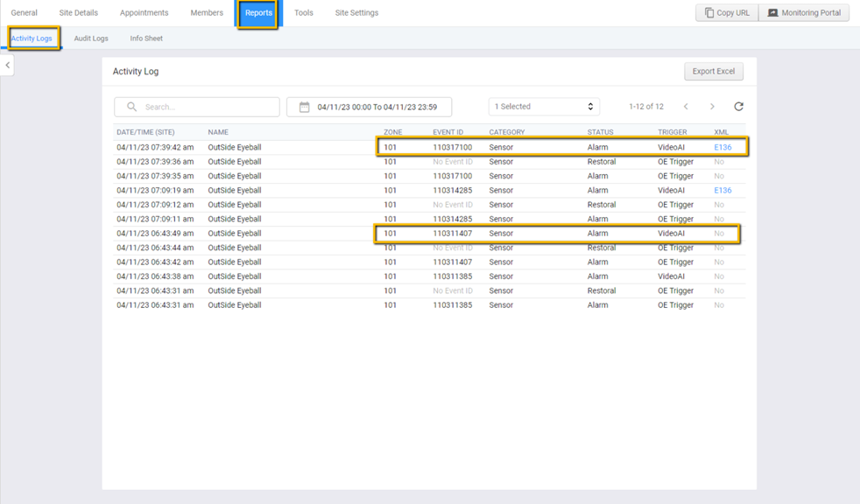Open the calendar date picker icon
The image size is (860, 504).
tap(305, 107)
